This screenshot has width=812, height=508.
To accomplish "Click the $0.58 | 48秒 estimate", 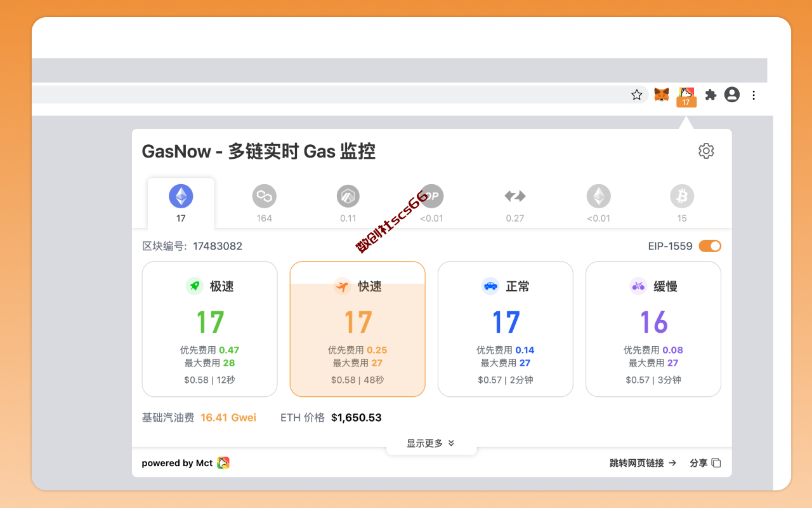I will point(358,380).
